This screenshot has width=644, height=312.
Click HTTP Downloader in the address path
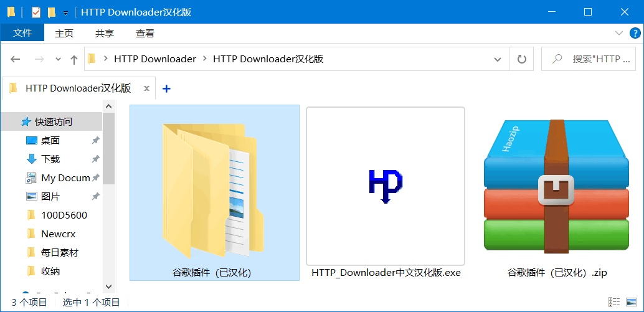[x=155, y=59]
